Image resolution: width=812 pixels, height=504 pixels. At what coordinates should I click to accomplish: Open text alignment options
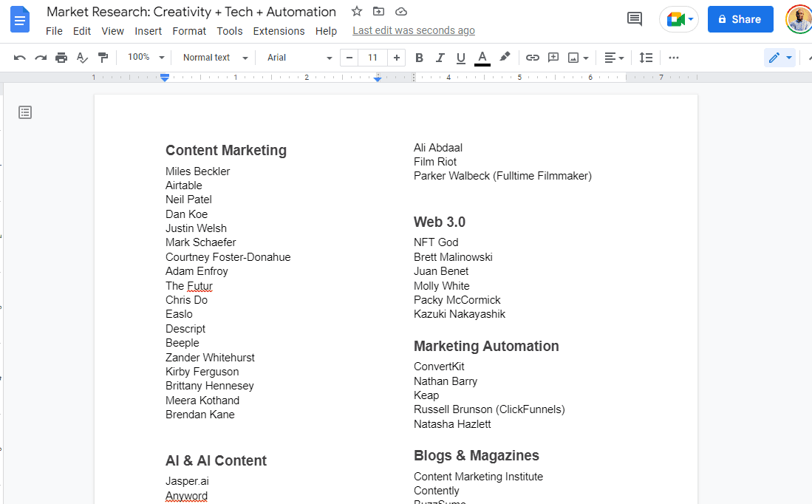point(614,58)
